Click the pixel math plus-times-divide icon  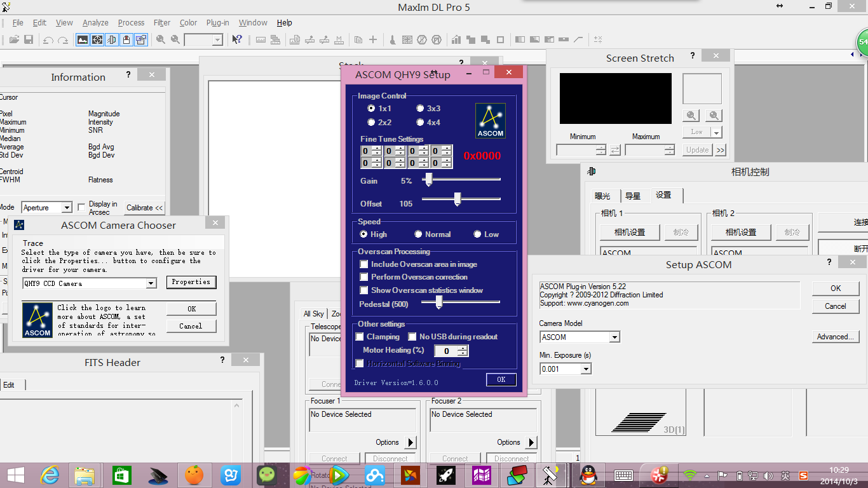598,39
